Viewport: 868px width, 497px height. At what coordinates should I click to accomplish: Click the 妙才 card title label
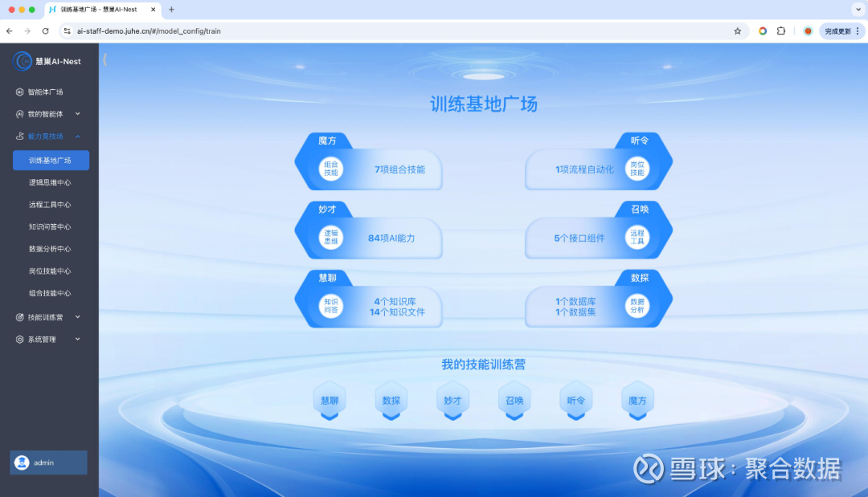[327, 209]
